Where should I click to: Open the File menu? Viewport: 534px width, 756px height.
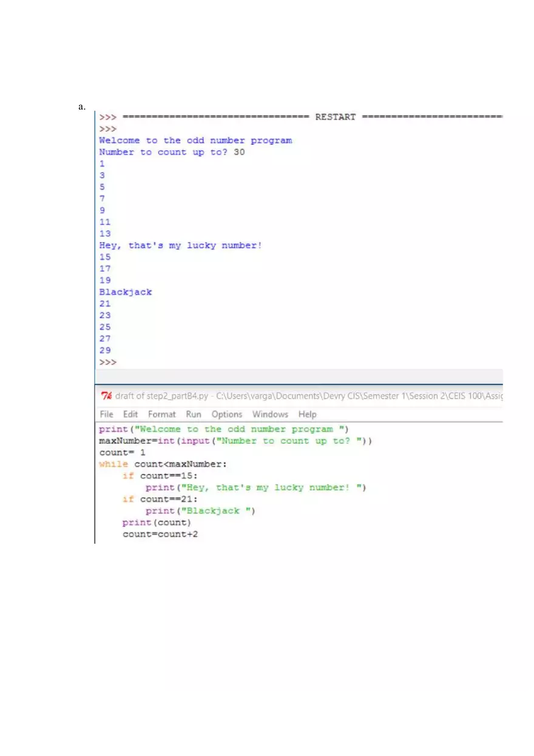tap(107, 415)
